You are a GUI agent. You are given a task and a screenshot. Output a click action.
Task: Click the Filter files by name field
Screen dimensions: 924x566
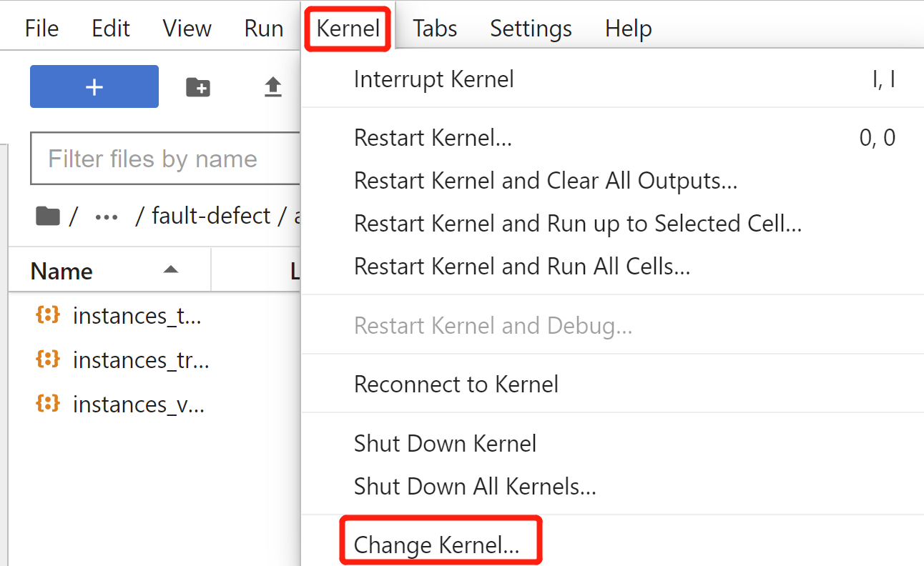[164, 159]
